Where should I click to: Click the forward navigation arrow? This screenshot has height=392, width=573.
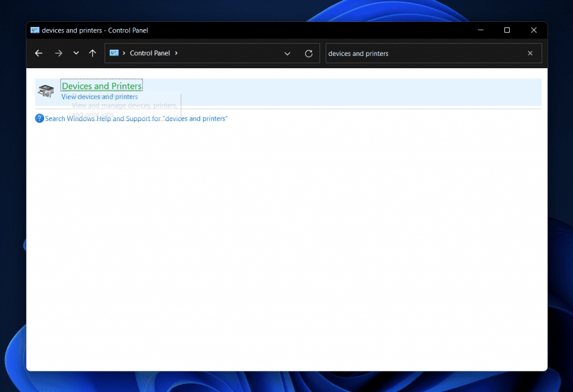click(x=58, y=53)
